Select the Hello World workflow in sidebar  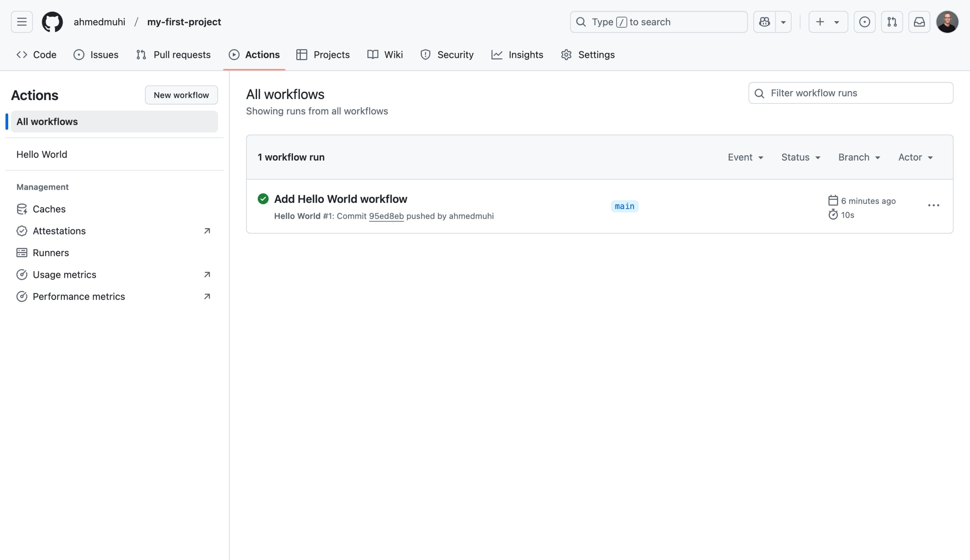114,154
